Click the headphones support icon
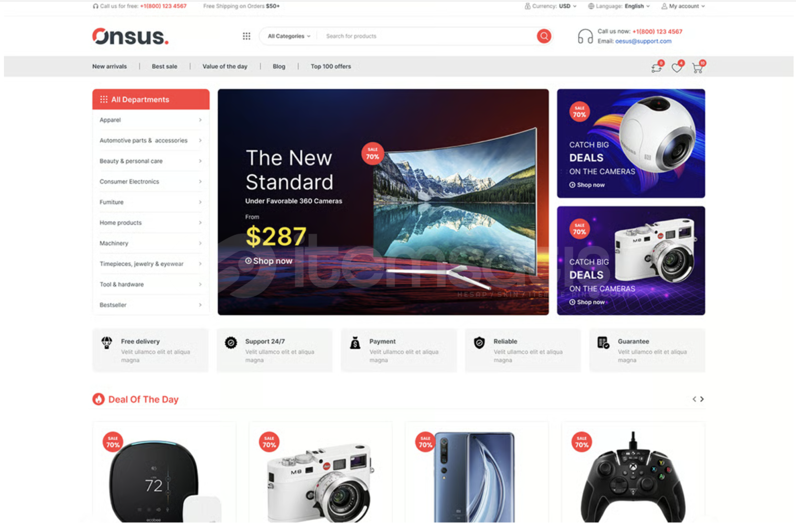The height and width of the screenshot is (532, 796). click(x=585, y=36)
